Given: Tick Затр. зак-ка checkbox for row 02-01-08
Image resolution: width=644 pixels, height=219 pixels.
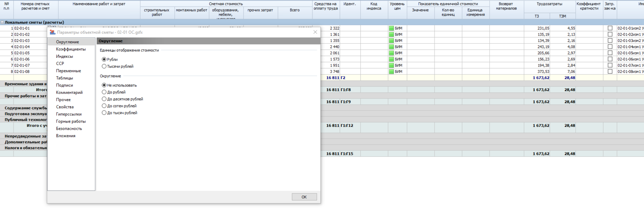Looking at the screenshot, I should click(x=610, y=72).
